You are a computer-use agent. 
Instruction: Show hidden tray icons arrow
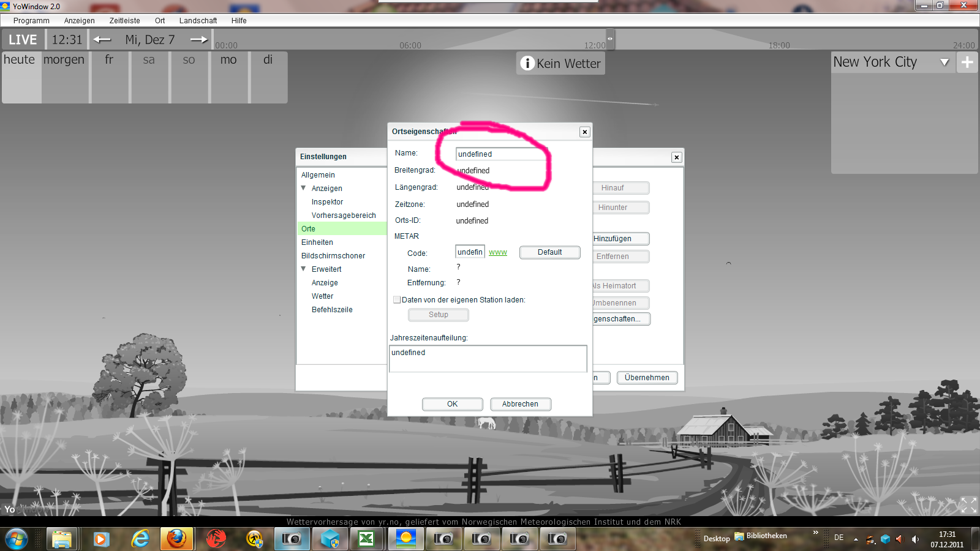pyautogui.click(x=856, y=539)
